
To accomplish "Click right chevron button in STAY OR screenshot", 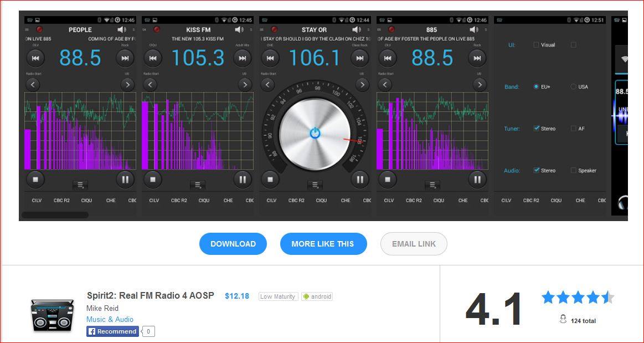I will 362,85.
